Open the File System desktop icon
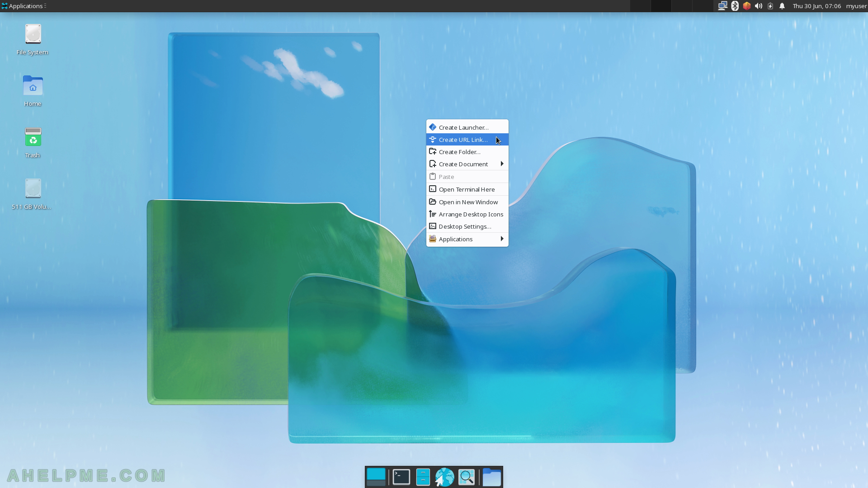This screenshot has height=488, width=868. click(33, 34)
